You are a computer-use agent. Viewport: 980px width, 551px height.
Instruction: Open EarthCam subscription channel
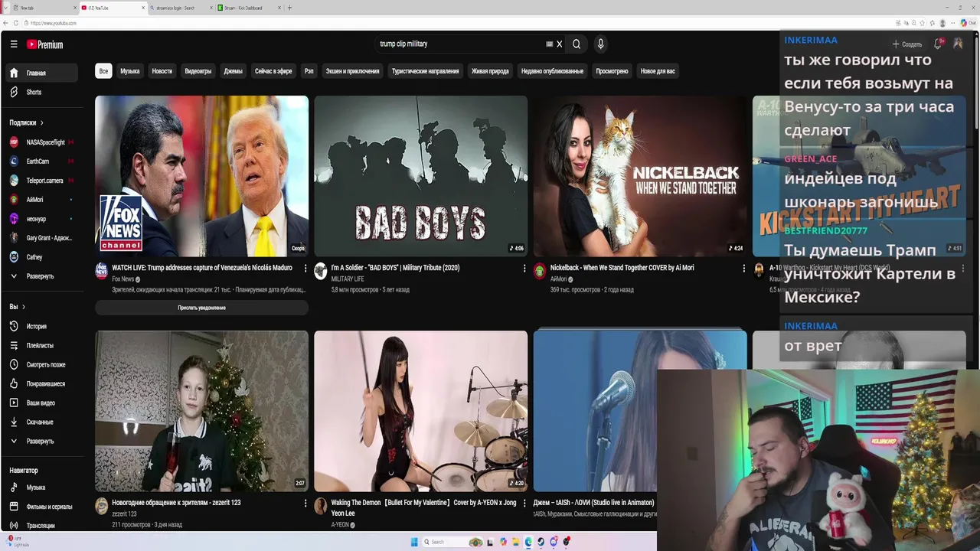(x=40, y=161)
